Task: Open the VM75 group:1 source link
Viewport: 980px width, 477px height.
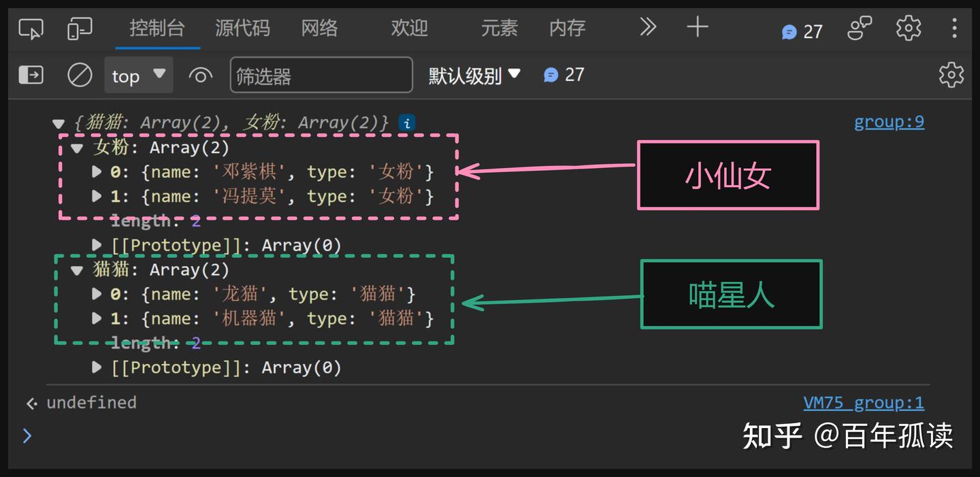Action: point(864,403)
